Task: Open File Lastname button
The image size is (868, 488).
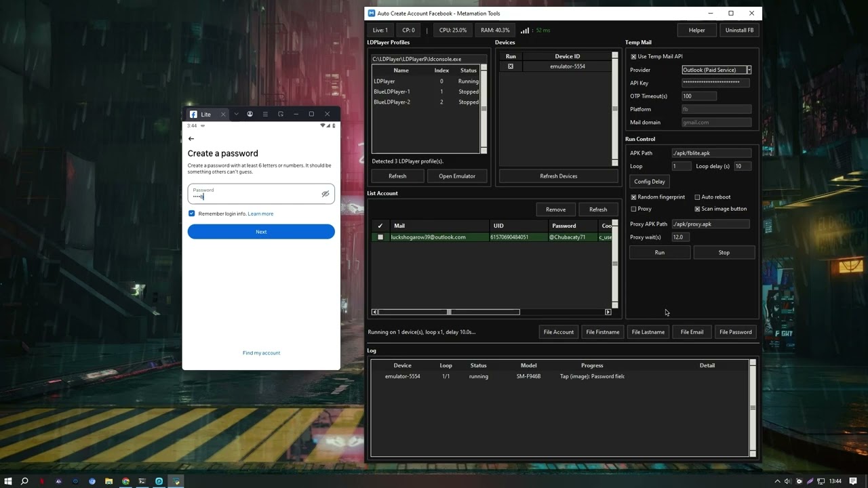Action: tap(648, 332)
